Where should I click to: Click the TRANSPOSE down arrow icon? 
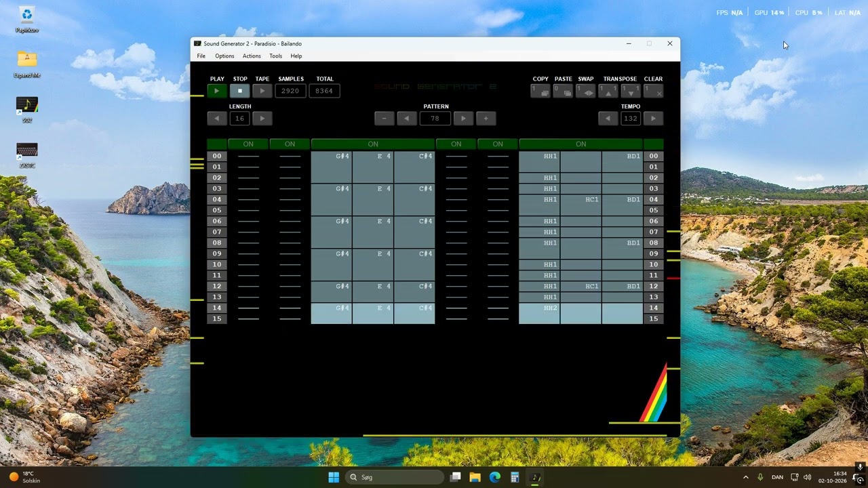tap(631, 91)
